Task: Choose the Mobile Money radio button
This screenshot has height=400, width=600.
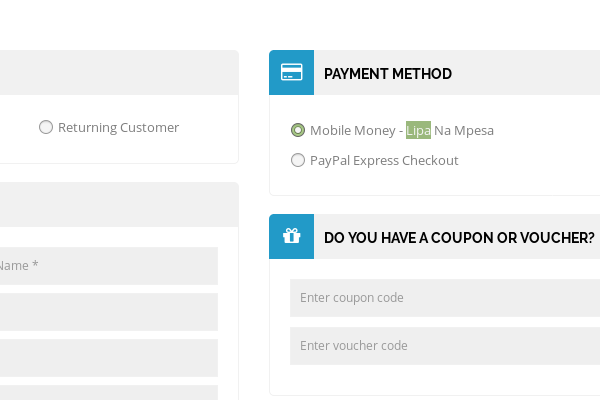Action: tap(298, 130)
